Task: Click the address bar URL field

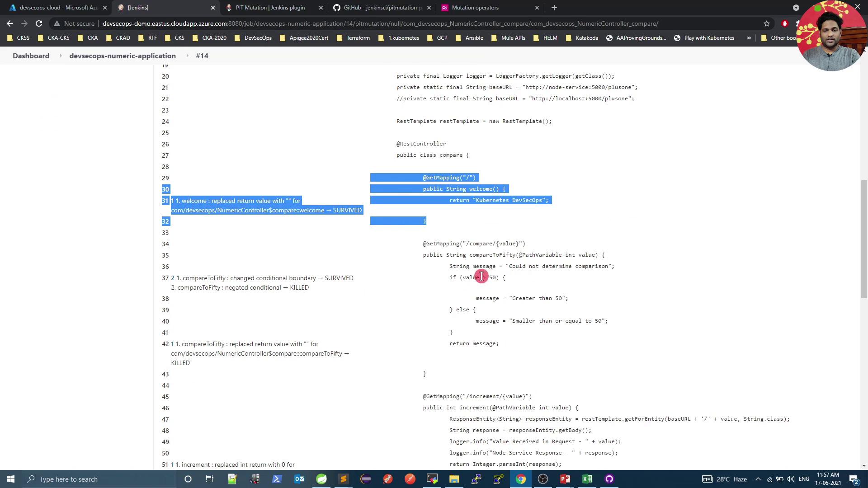Action: pos(380,23)
